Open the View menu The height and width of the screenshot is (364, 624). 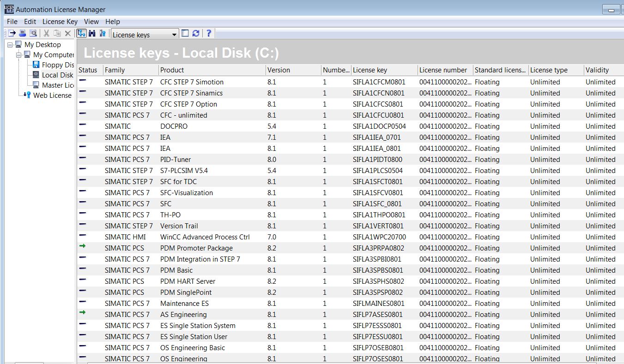coord(91,21)
